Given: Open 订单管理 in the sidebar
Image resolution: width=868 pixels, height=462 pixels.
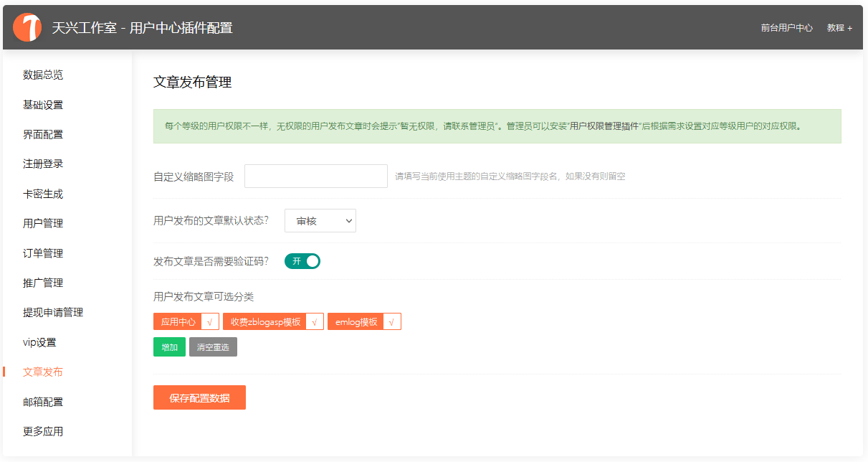Looking at the screenshot, I should click(x=43, y=253).
